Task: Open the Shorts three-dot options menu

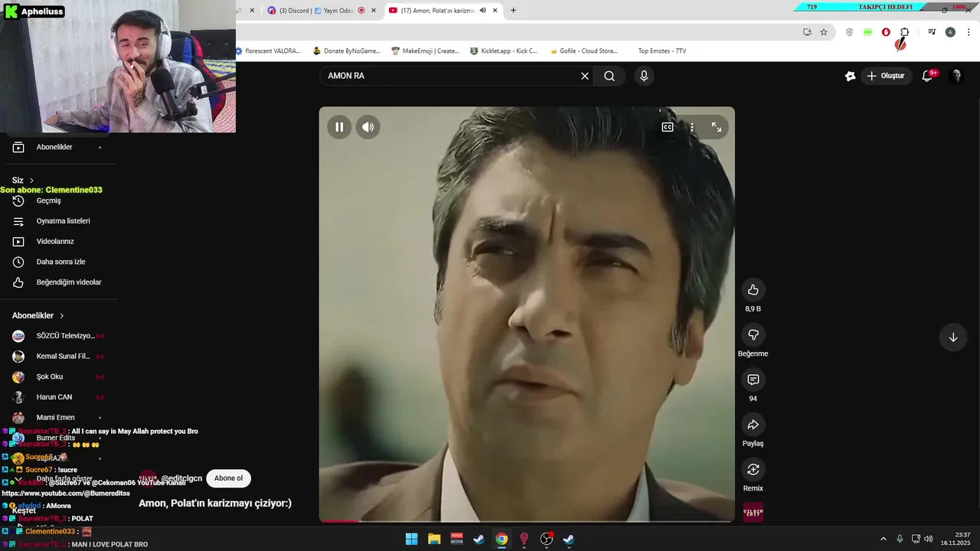Action: point(692,127)
